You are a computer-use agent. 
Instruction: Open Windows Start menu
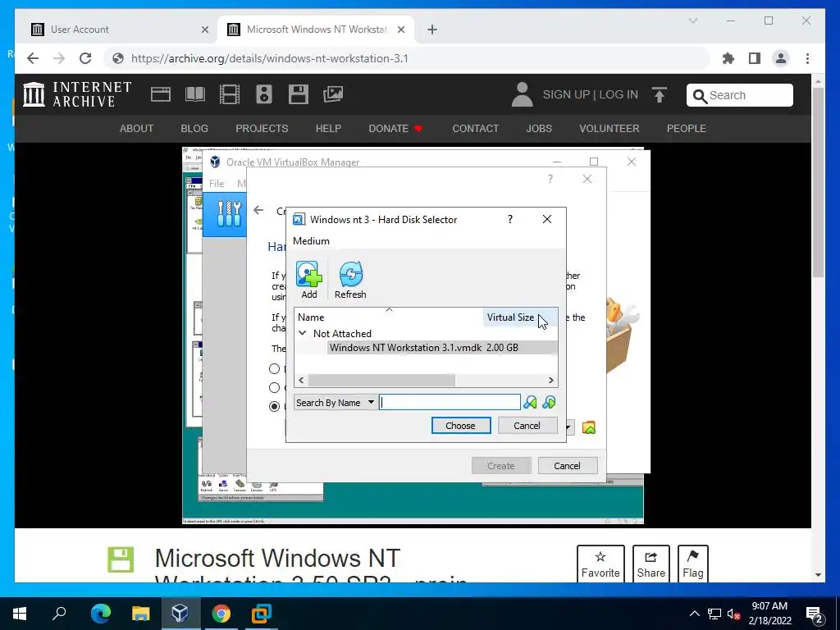pos(20,612)
